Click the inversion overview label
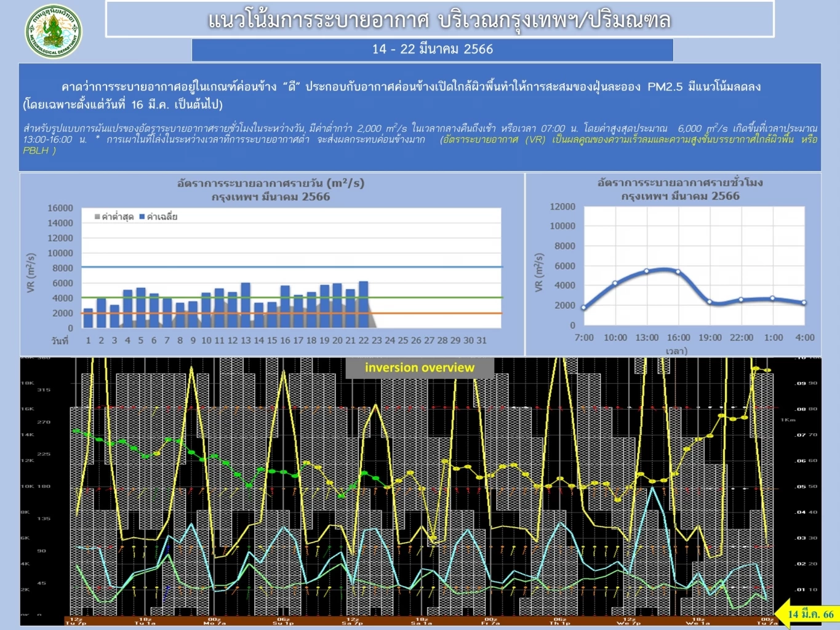This screenshot has height=630, width=840. (x=419, y=367)
